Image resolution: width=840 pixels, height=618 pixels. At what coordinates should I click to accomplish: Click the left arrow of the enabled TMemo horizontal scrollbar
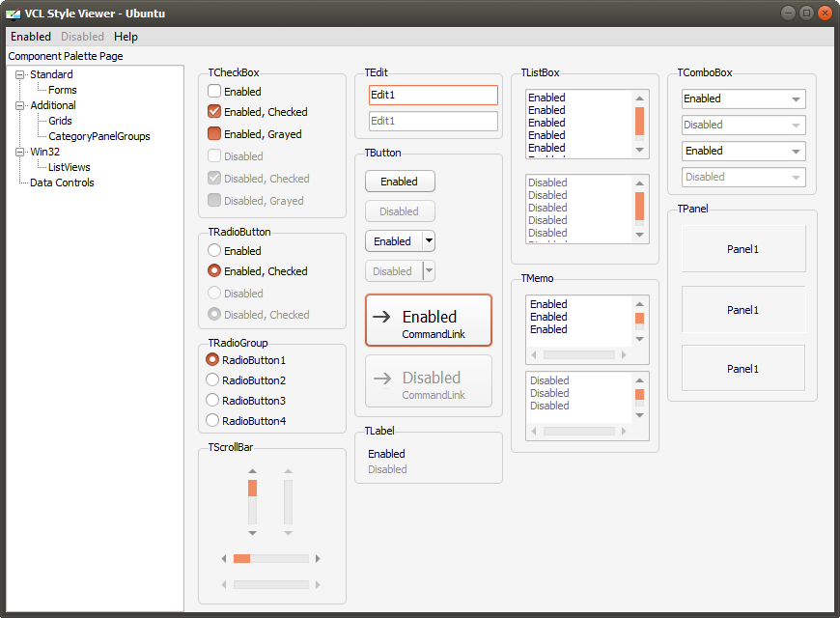coord(534,354)
